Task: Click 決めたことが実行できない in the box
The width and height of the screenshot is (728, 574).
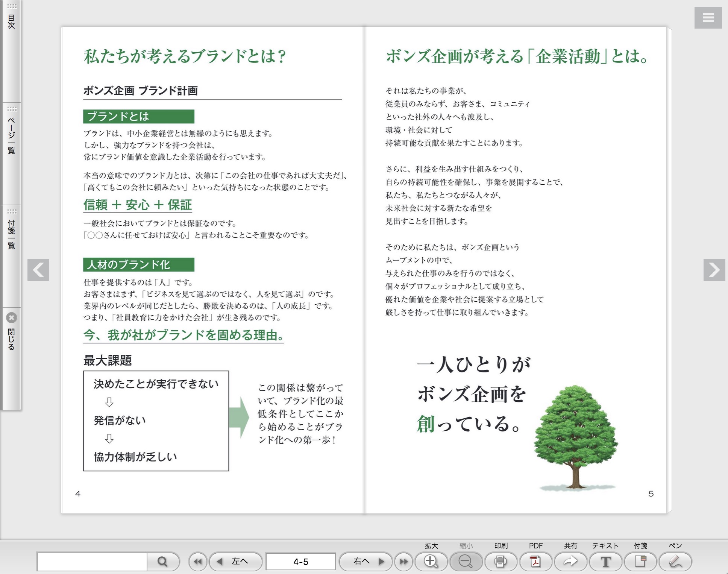Action: (x=156, y=384)
